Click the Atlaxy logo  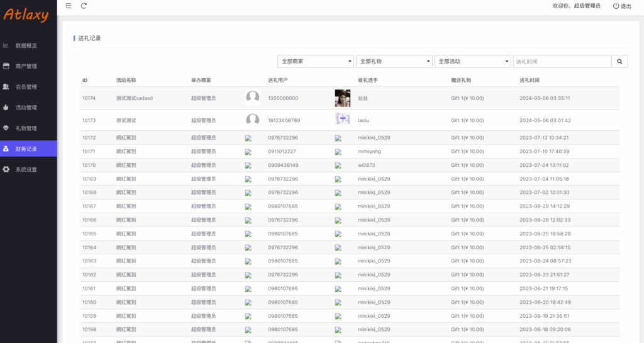click(26, 14)
